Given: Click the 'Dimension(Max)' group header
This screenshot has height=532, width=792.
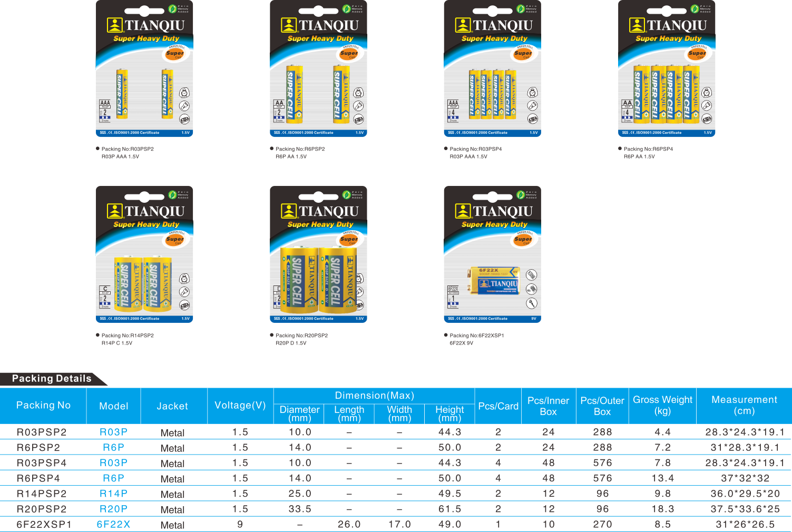Looking at the screenshot, I should tap(375, 396).
